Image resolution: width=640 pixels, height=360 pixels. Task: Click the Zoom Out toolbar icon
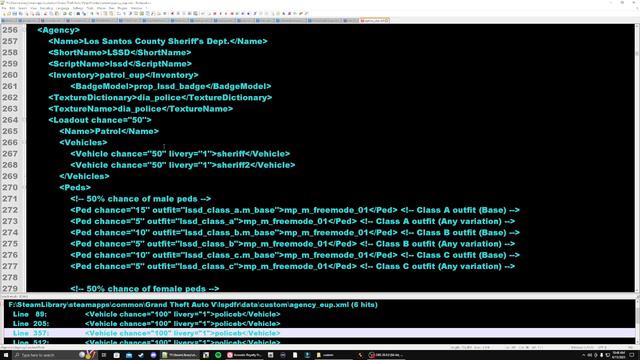(x=98, y=13)
